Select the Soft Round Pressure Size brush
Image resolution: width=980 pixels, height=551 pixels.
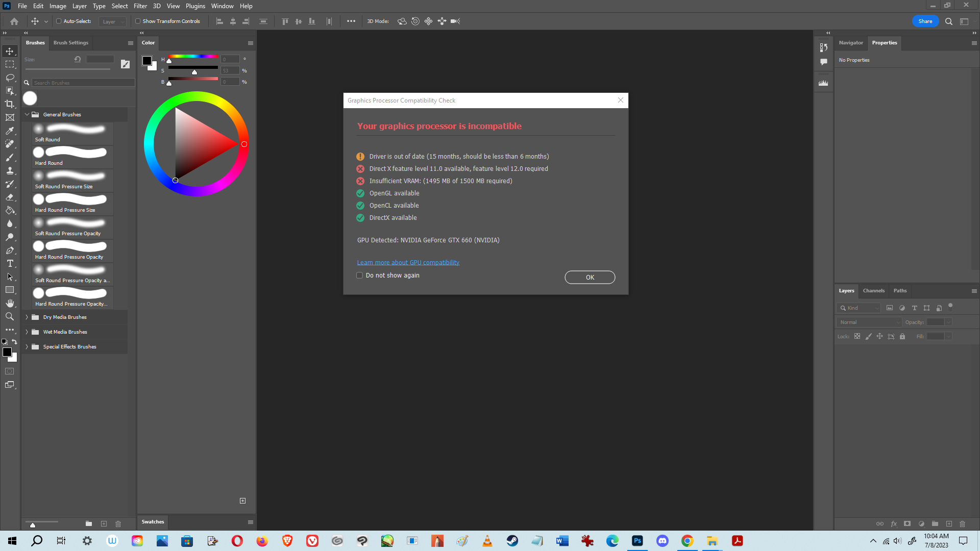pyautogui.click(x=73, y=180)
